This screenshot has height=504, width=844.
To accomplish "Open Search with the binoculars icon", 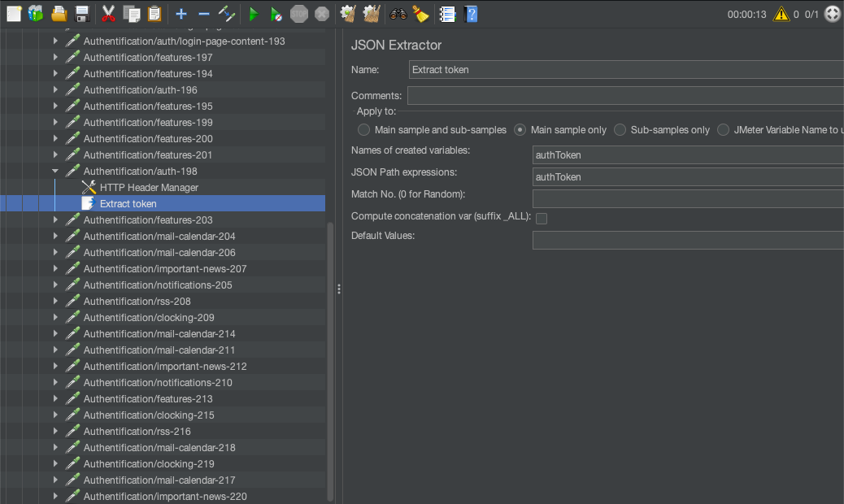I will point(398,14).
